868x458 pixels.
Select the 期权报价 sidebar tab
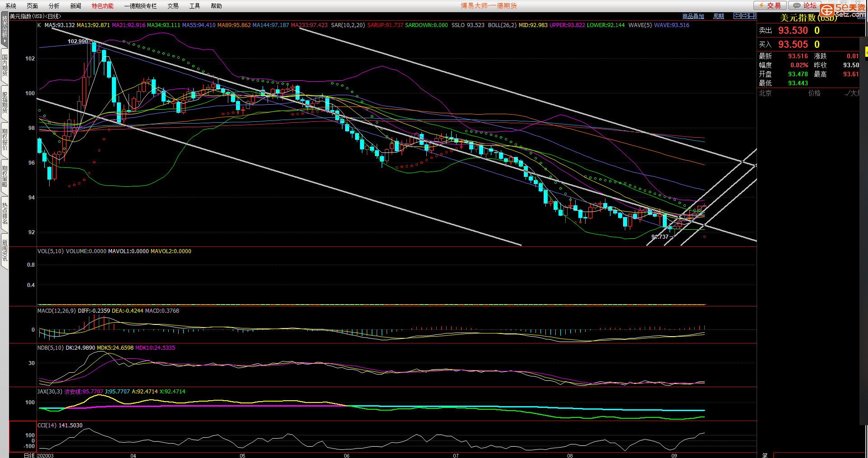[5, 139]
